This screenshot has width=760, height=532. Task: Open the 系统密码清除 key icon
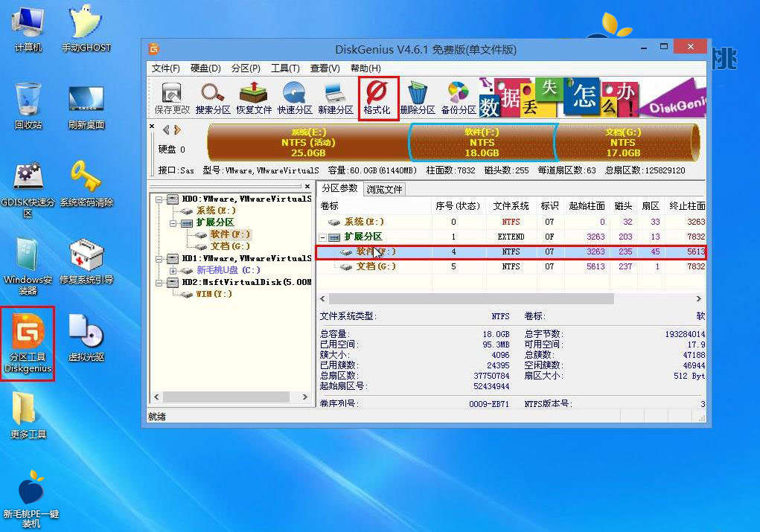click(x=86, y=184)
